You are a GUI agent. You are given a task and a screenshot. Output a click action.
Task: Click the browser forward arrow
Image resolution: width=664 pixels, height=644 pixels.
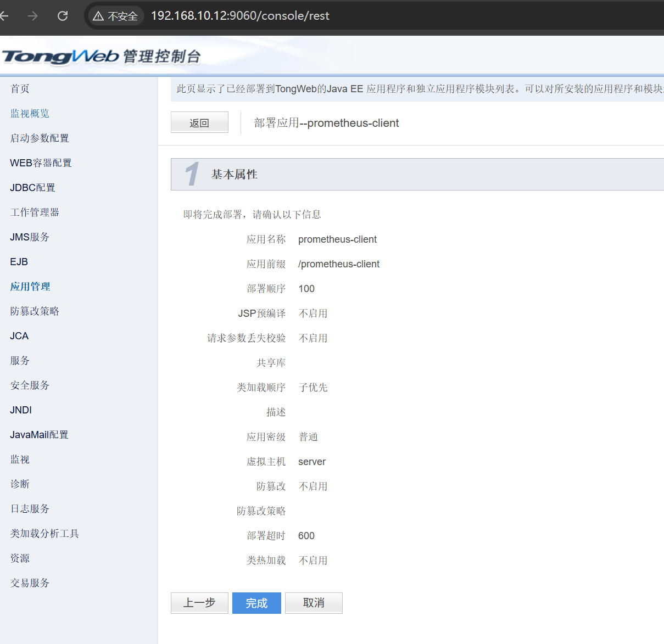pos(33,16)
